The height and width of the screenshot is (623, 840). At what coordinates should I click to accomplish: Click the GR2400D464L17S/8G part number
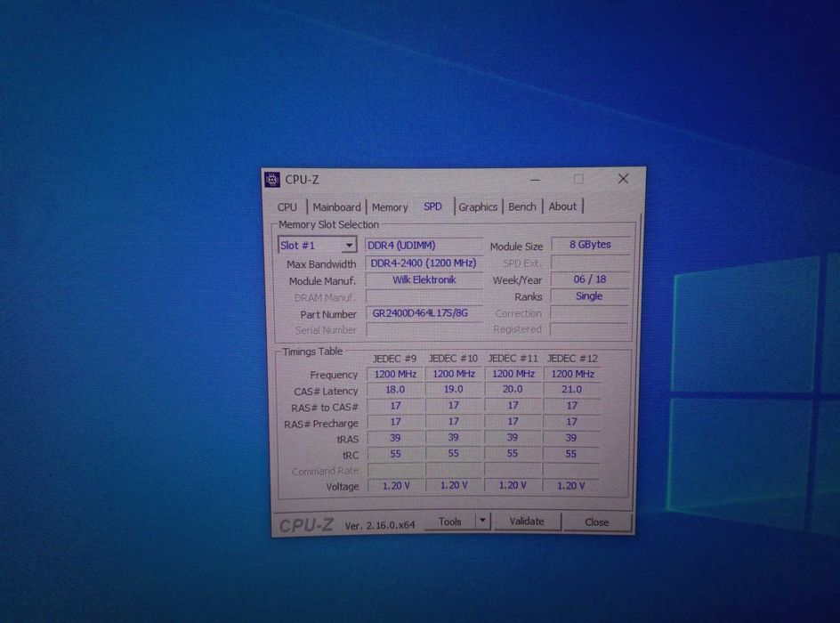tap(424, 313)
